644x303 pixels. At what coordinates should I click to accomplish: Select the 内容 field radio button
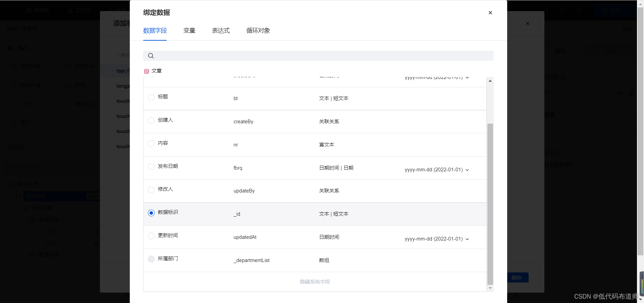click(x=151, y=143)
